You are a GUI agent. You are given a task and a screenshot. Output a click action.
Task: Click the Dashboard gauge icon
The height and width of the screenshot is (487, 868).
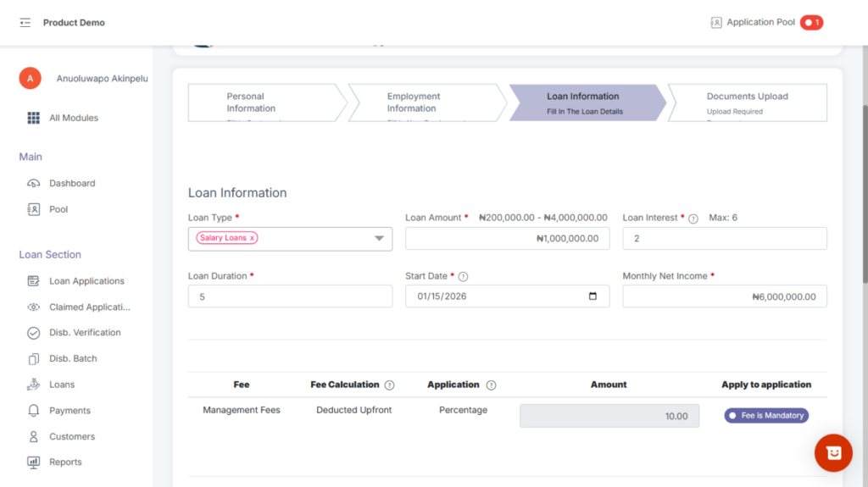coord(34,184)
